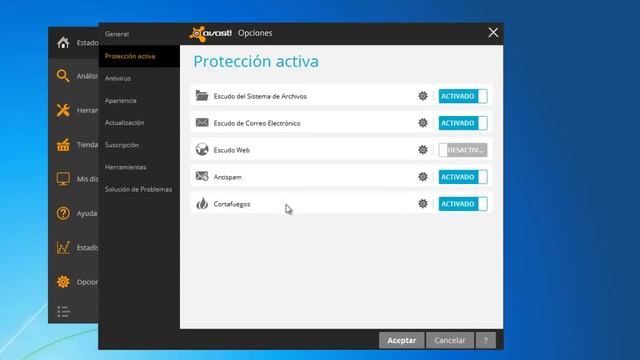Click the Antispam label
Viewport: 640px width, 360px height.
(x=228, y=177)
